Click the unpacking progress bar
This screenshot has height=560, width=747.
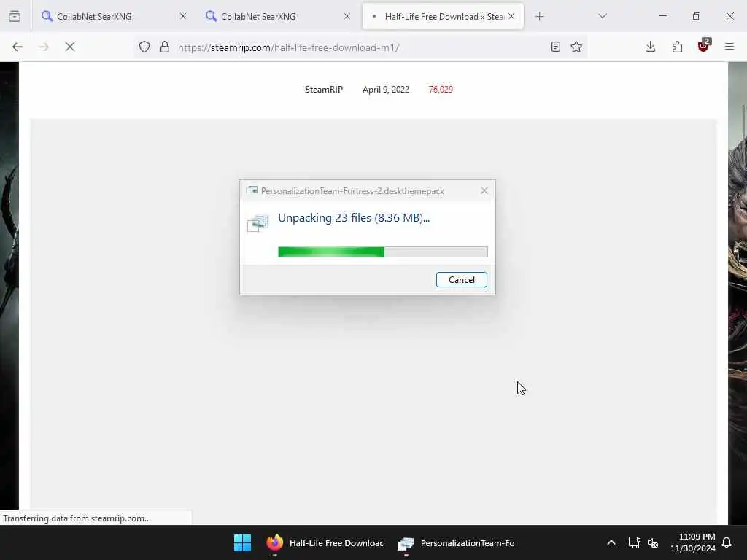[382, 252]
